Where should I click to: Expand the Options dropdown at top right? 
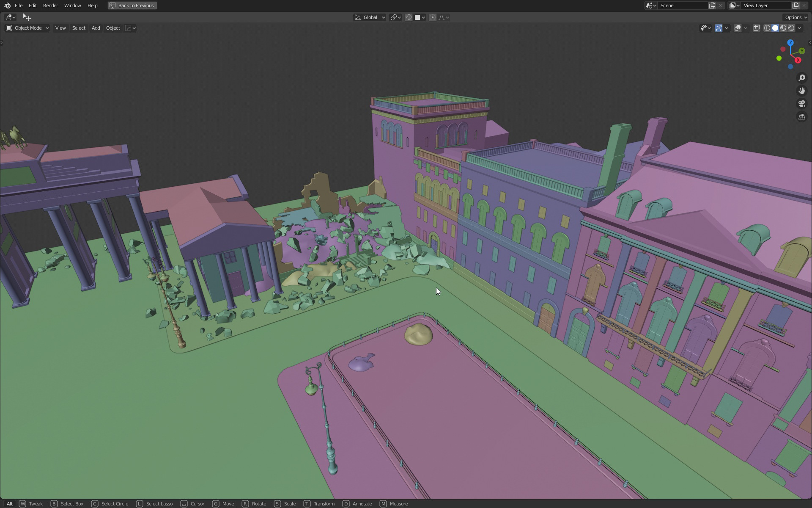click(795, 17)
